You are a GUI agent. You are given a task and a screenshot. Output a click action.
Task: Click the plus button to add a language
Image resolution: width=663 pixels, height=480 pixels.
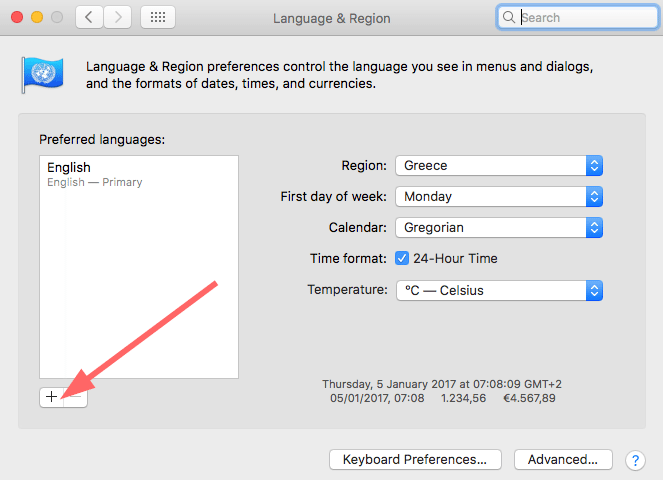tap(52, 397)
